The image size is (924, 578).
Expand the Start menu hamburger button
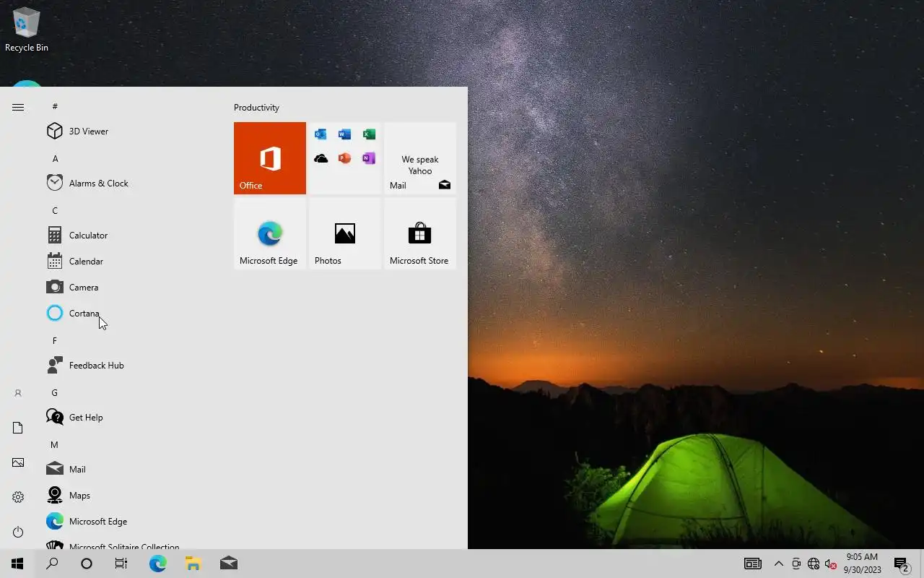18,107
